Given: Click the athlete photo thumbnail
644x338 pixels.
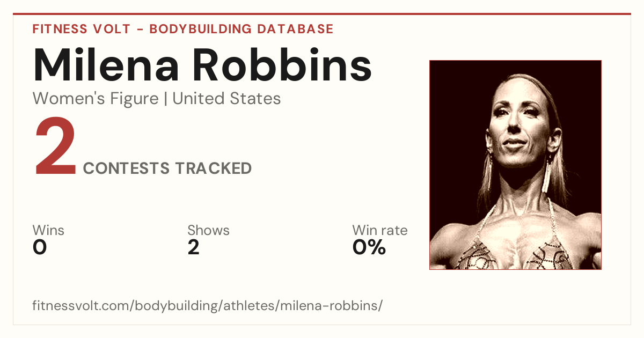Looking at the screenshot, I should click(x=515, y=165).
